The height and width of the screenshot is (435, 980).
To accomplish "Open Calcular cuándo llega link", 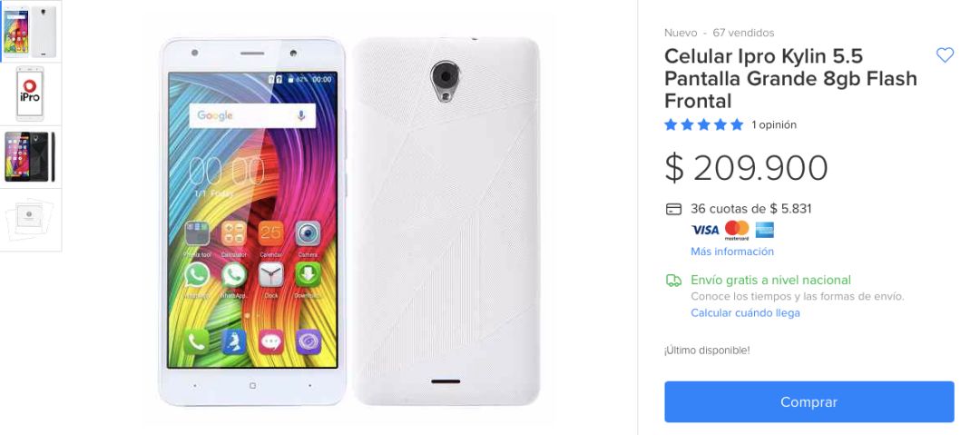I will [x=745, y=313].
